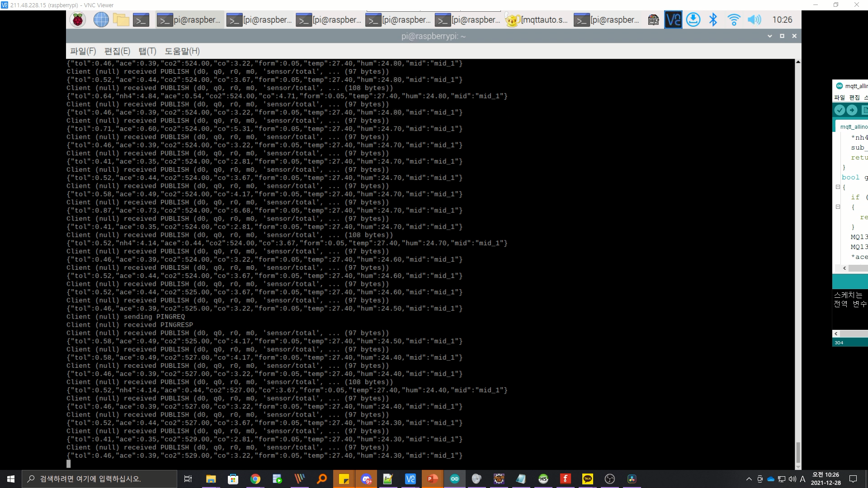The image size is (868, 488).
Task: Switch to PowerPoint taskbar icon
Action: pos(433,479)
